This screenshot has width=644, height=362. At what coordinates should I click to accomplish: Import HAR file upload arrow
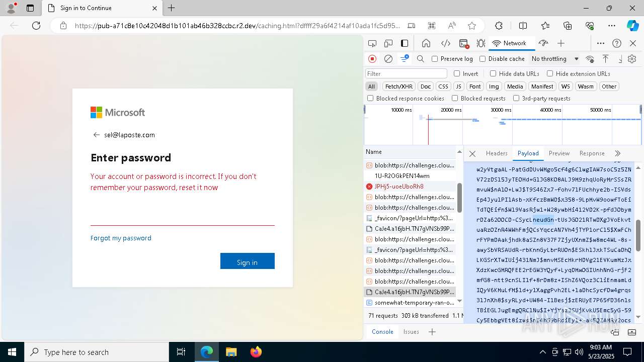coord(606,59)
